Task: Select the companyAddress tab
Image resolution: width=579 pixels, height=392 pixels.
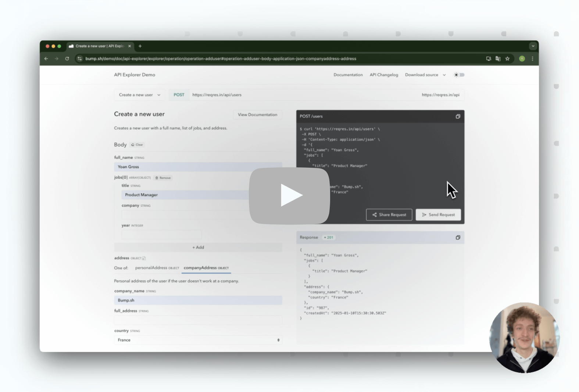Action: pyautogui.click(x=206, y=268)
